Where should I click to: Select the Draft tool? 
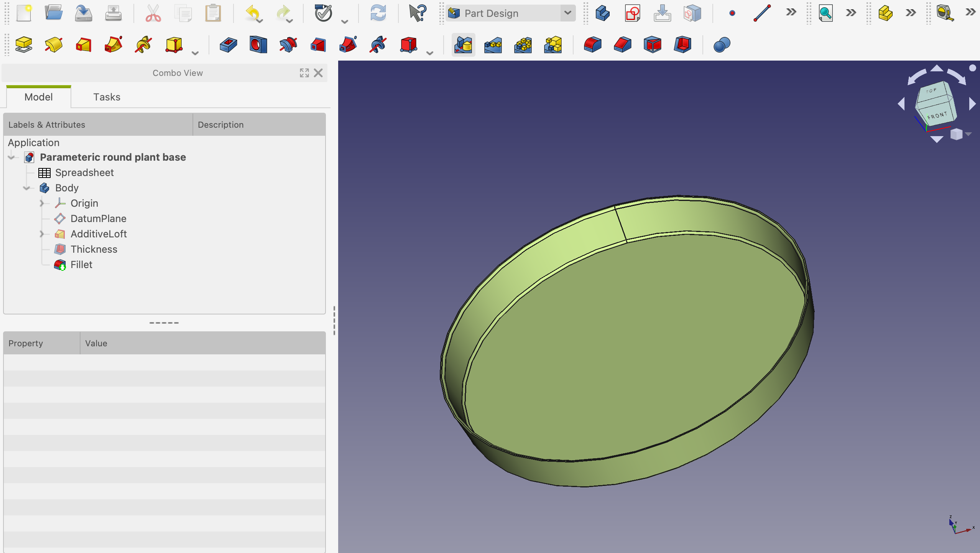point(653,45)
